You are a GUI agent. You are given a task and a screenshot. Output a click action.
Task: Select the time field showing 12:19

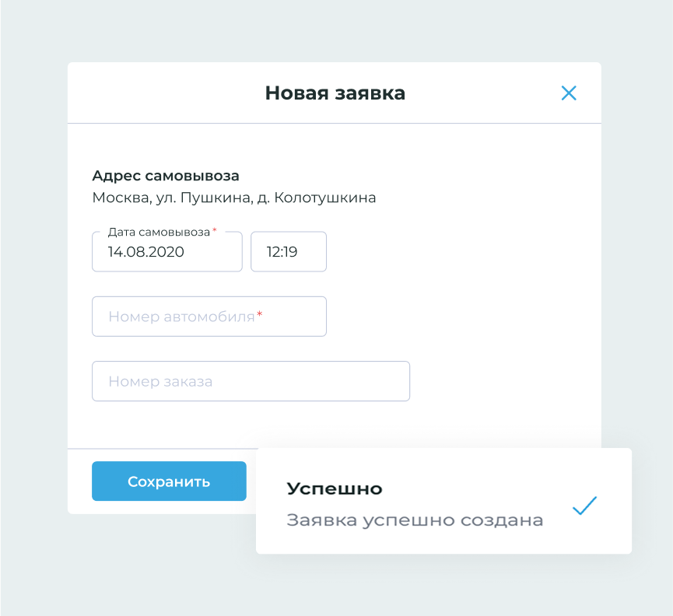click(288, 252)
